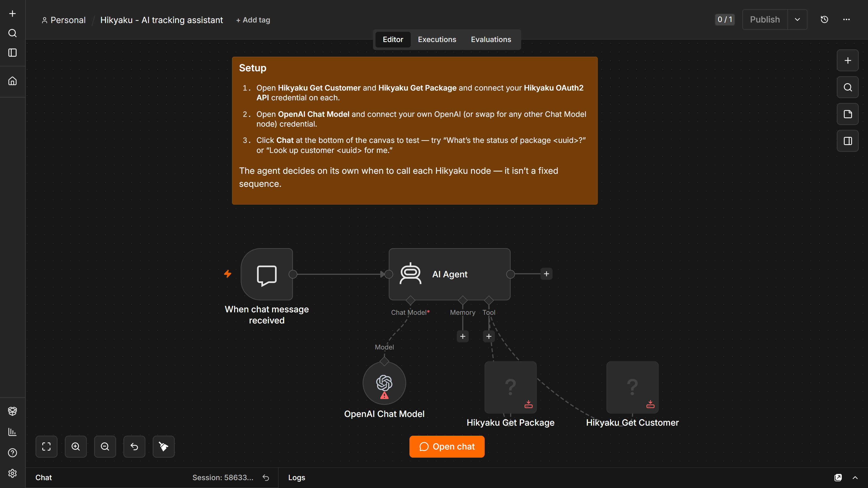Switch to the Evaluations tab
Screen dimensions: 868x488
pos(491,39)
